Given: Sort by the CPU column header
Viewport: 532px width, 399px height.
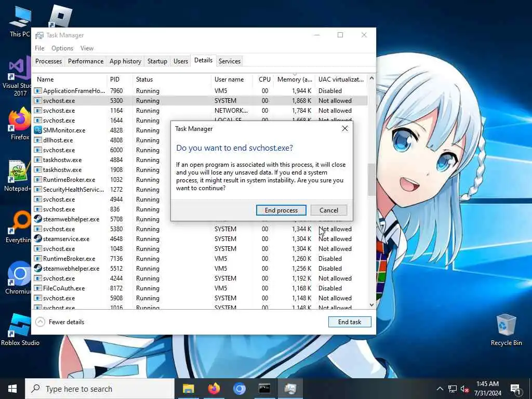Looking at the screenshot, I should tap(264, 79).
